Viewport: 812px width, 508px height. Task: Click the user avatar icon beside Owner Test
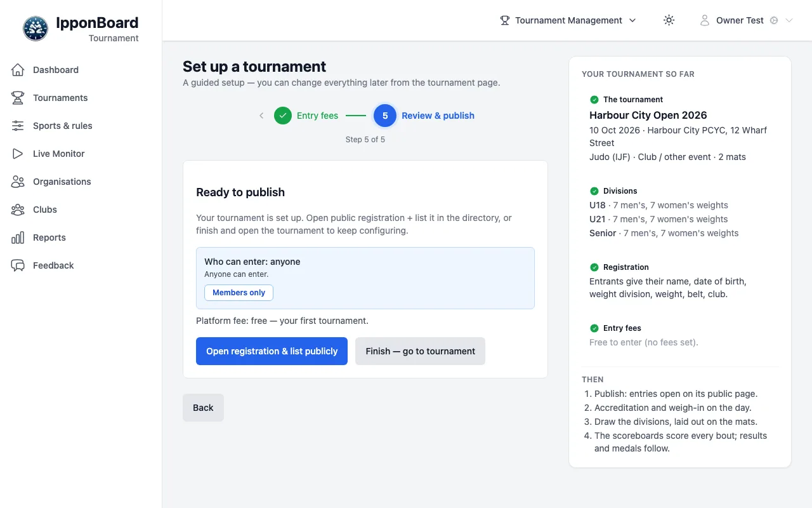[x=704, y=20]
